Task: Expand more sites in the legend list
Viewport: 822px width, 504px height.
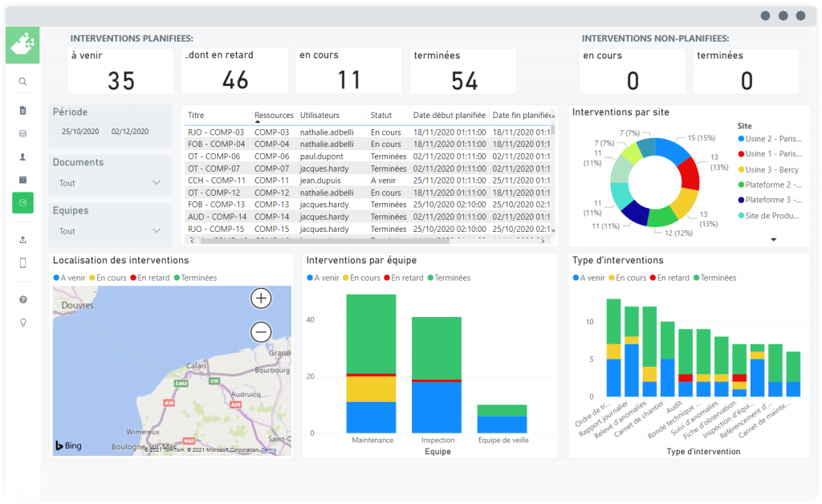Action: (774, 239)
